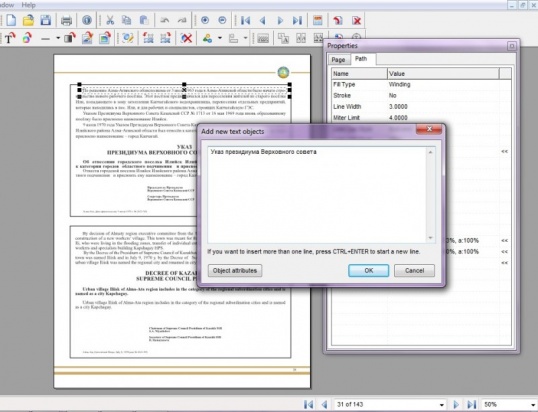
Task: Switch to the Path tab in Properties
Action: (361, 59)
